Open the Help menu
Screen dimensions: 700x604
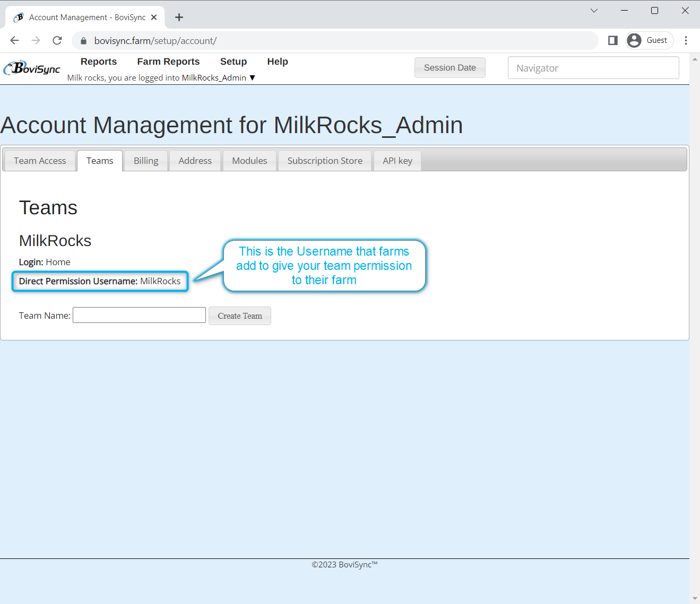(278, 62)
